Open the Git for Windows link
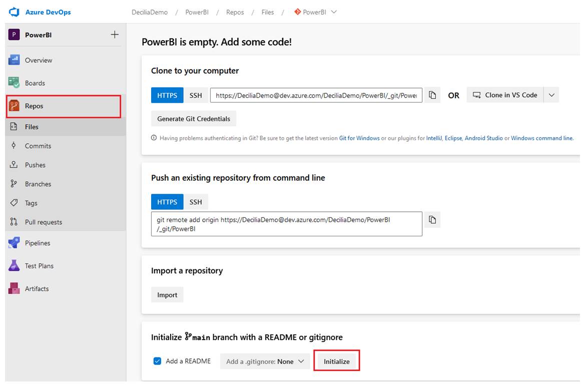The height and width of the screenshot is (388, 588). (359, 138)
